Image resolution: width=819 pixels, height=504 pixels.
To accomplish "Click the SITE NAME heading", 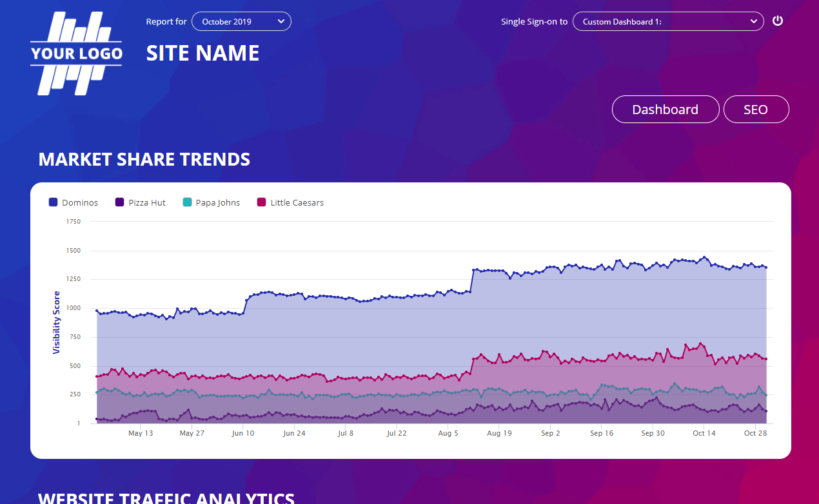I will pyautogui.click(x=202, y=53).
